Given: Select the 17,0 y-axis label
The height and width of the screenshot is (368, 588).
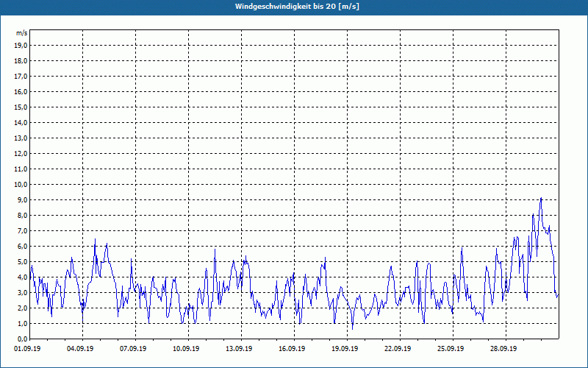Looking at the screenshot, I should pos(21,77).
